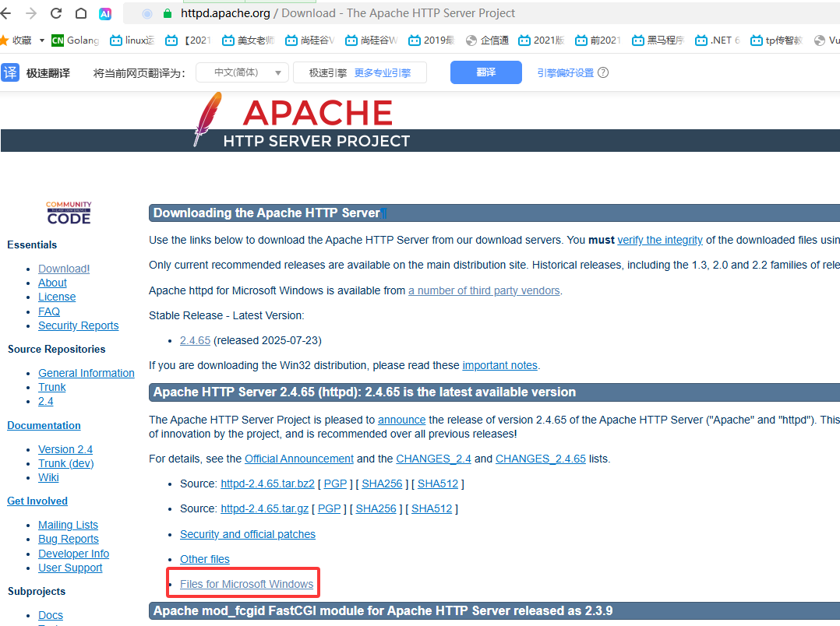Click the AI assistant icon
This screenshot has width=840, height=626.
pyautogui.click(x=105, y=14)
